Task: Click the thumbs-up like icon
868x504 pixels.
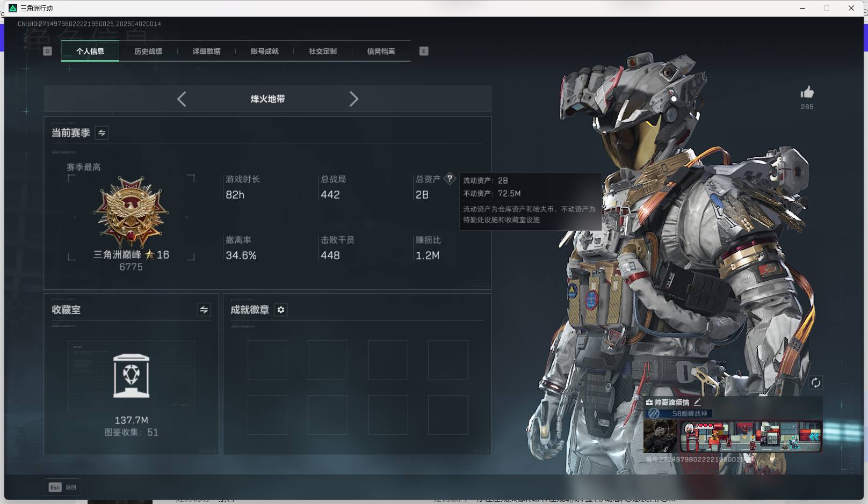Action: (807, 92)
